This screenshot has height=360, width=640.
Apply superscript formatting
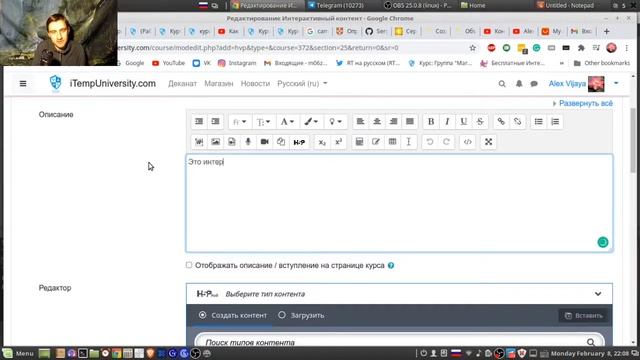coord(338,142)
